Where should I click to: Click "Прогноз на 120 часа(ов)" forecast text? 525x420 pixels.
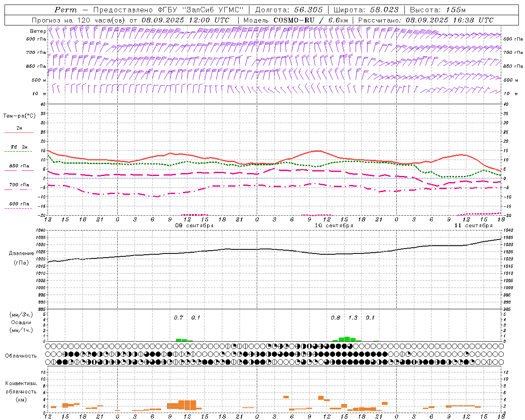click(x=79, y=20)
